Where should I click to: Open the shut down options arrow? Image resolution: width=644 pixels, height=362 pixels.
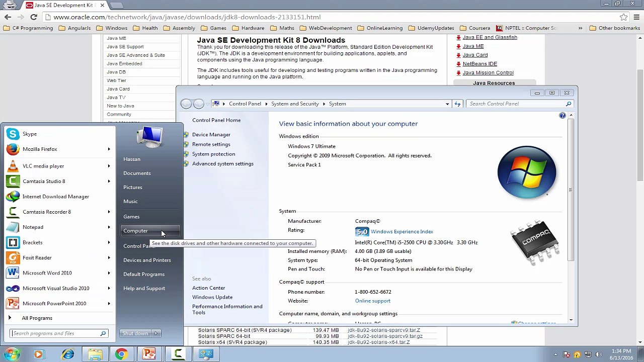click(156, 333)
